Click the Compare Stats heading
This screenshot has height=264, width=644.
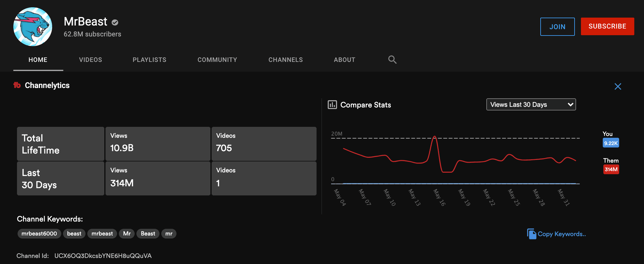coord(366,105)
